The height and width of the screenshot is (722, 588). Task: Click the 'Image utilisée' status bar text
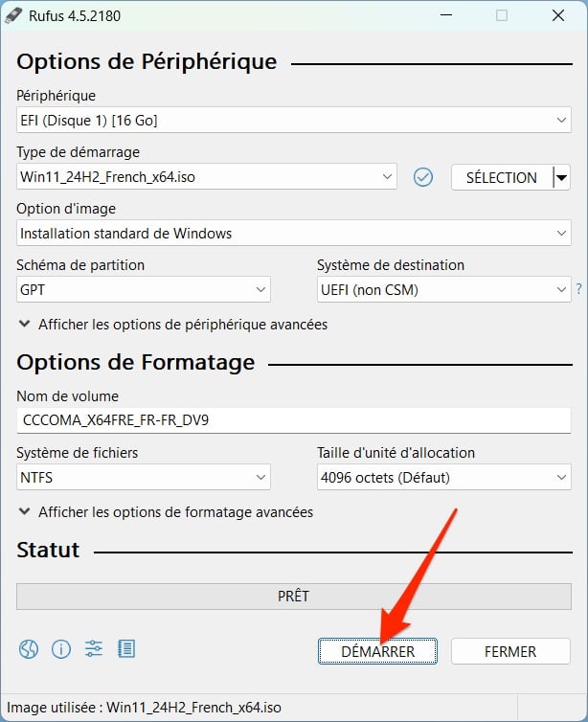(x=144, y=708)
